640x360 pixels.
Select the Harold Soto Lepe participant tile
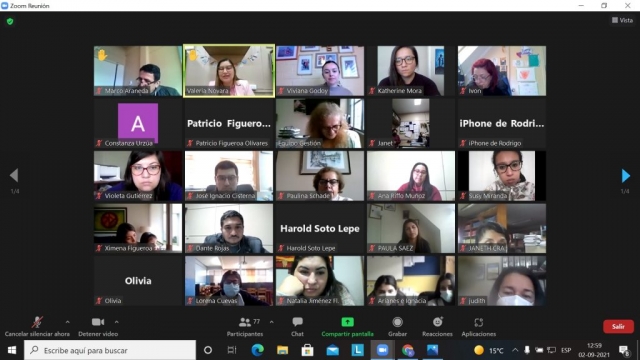(x=320, y=228)
